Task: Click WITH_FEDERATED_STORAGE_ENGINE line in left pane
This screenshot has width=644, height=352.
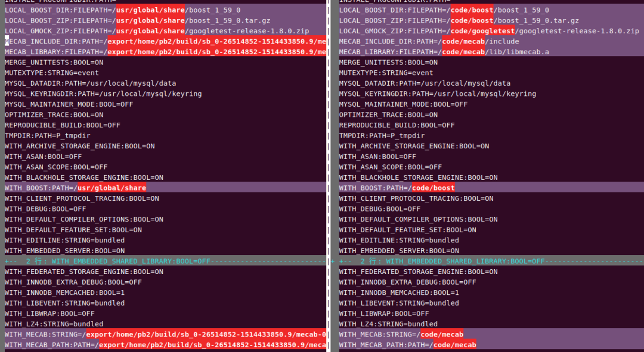Action: [x=84, y=272]
